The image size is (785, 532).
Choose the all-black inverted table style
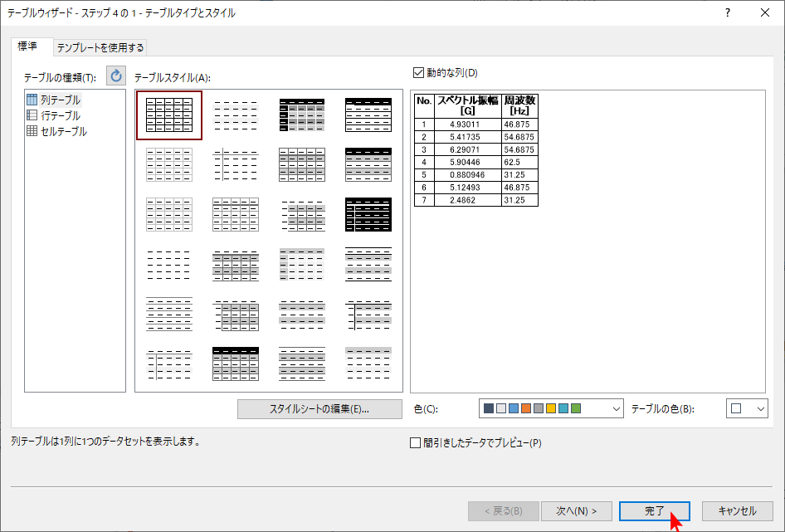click(368, 214)
